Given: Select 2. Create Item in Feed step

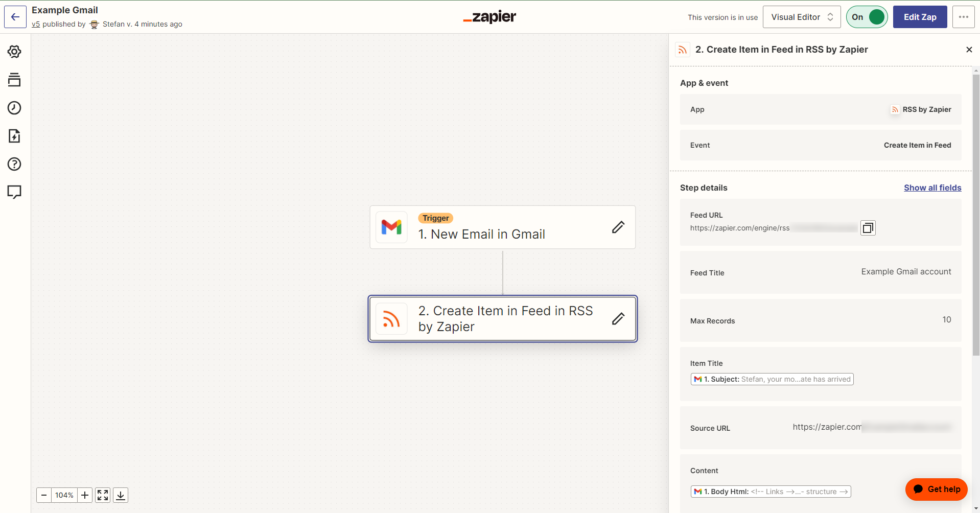Looking at the screenshot, I should pyautogui.click(x=503, y=319).
